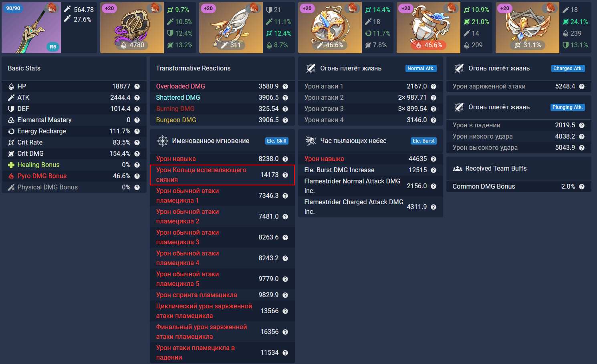Select Финальный урон заряженной атаки пламецикла row
The height and width of the screenshot is (364, 597).
point(222,332)
